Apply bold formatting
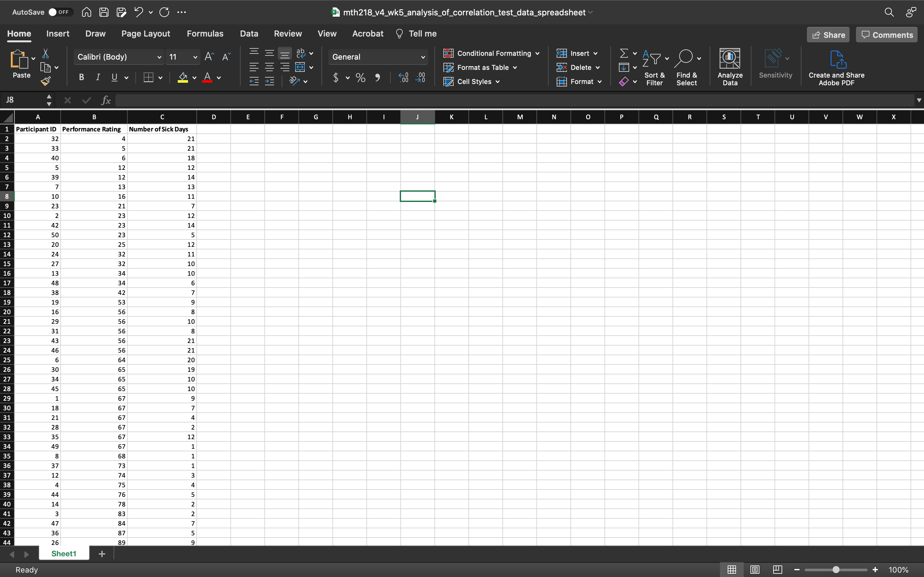Viewport: 924px width, 577px height. [x=81, y=77]
